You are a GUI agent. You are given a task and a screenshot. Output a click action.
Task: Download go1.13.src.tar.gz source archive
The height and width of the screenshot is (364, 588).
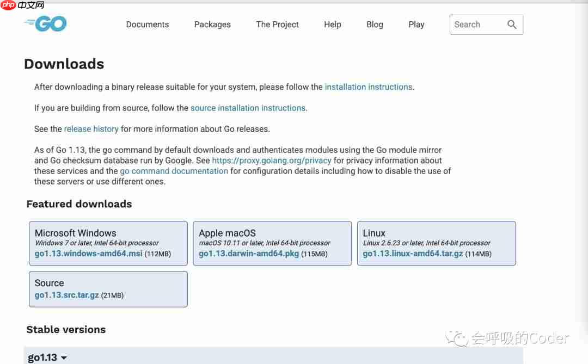coord(66,295)
